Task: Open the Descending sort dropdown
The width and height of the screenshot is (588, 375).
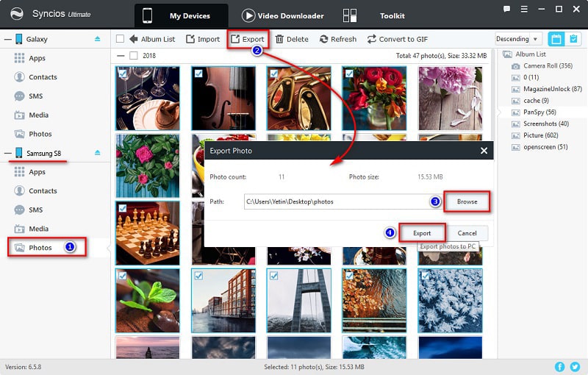Action: click(x=517, y=39)
